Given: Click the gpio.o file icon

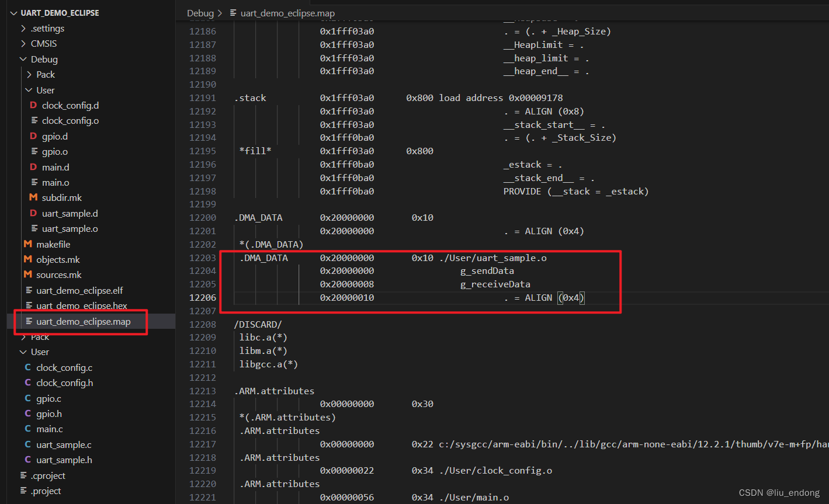Looking at the screenshot, I should click(34, 152).
